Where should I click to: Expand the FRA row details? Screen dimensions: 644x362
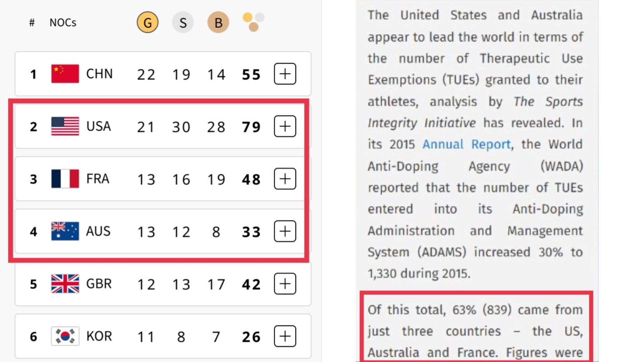[x=285, y=179]
